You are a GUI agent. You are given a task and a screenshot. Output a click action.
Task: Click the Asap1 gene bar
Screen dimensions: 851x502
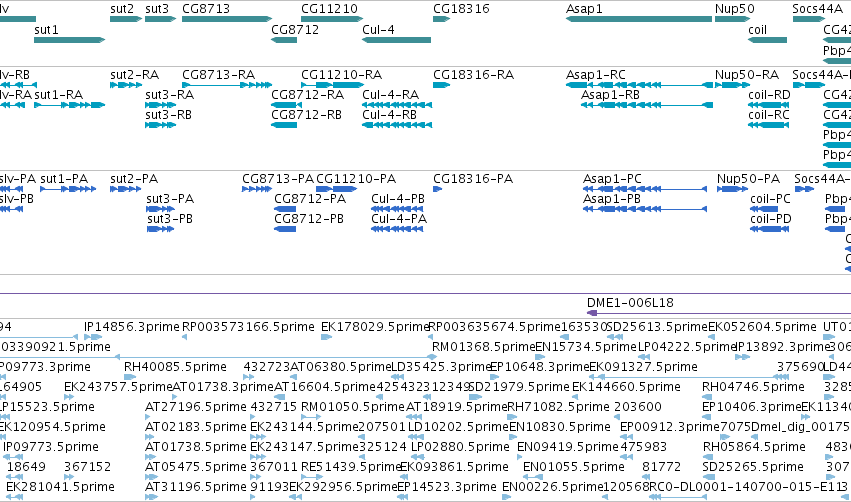(639, 19)
